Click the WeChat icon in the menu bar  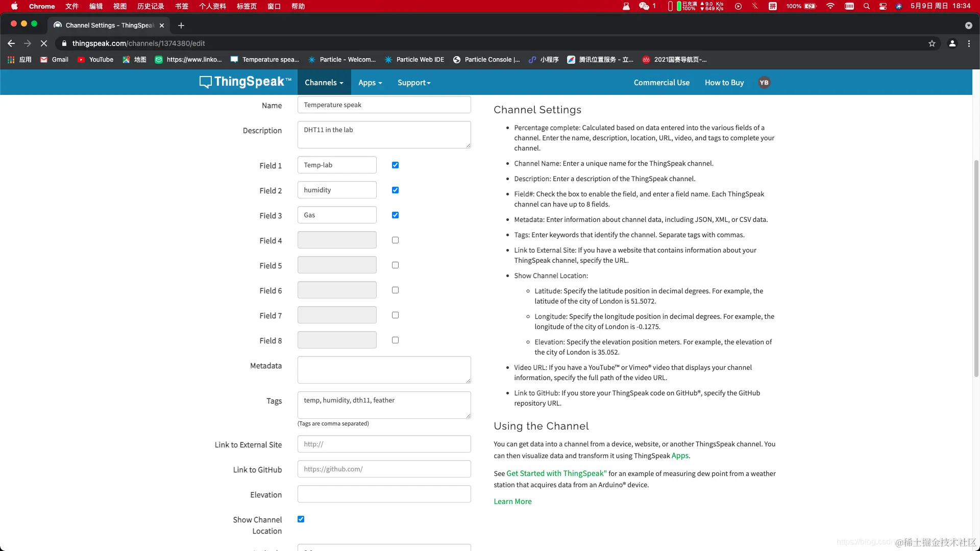click(644, 6)
